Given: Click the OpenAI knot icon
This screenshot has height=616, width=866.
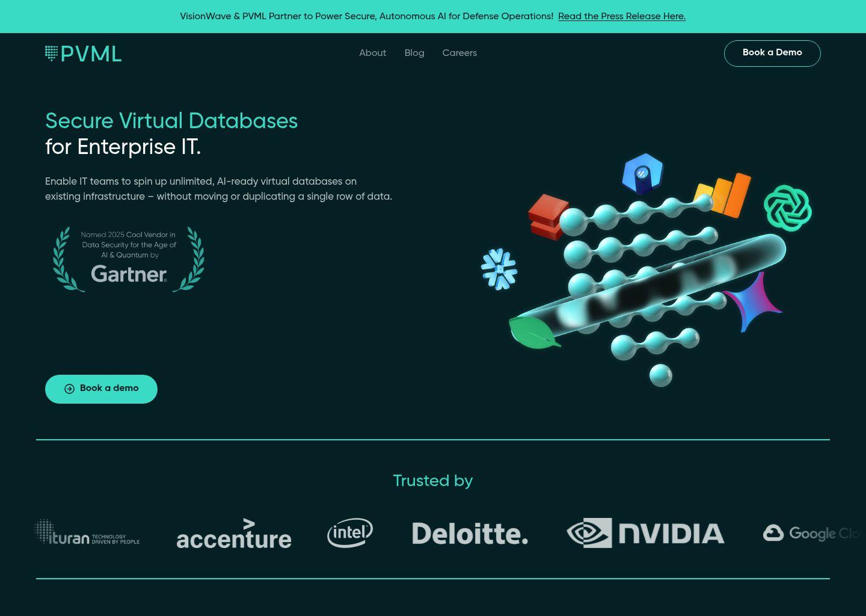Looking at the screenshot, I should click(x=787, y=208).
